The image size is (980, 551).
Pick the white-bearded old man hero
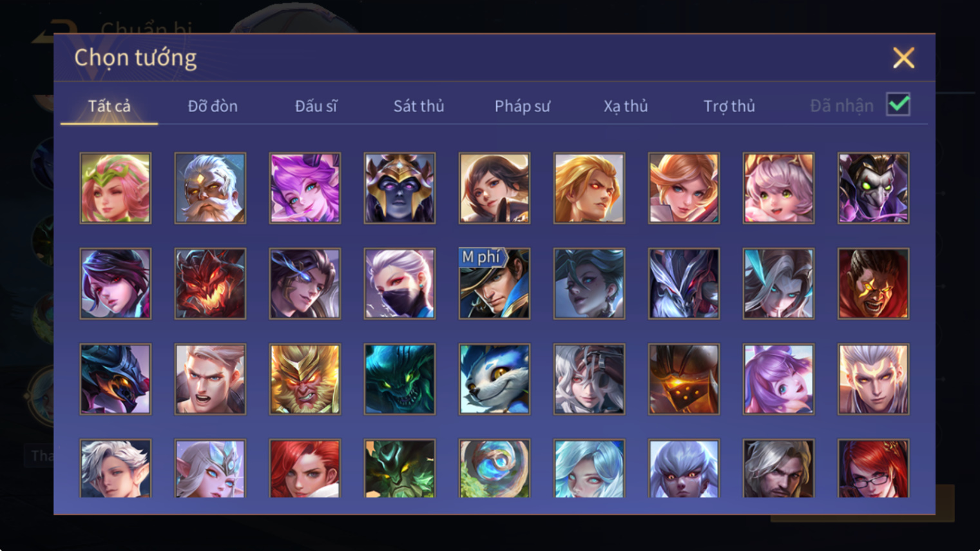210,188
